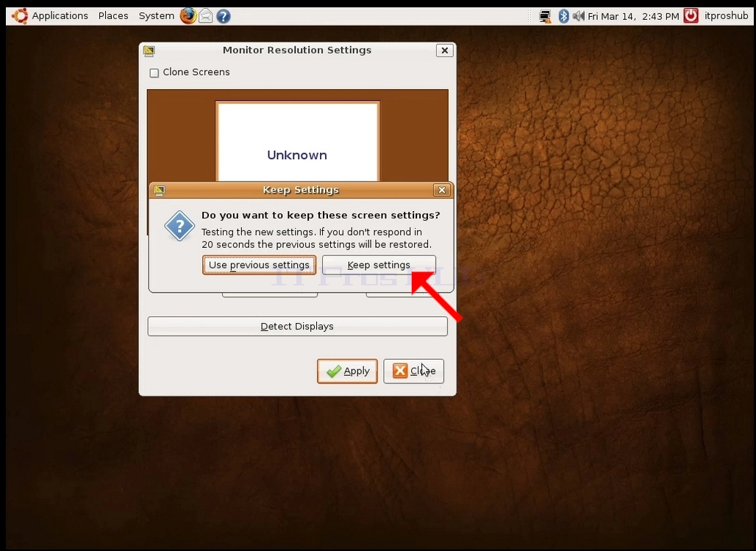Click Monitor Resolution Settings window menu icon
The width and height of the screenshot is (756, 551).
tap(149, 51)
